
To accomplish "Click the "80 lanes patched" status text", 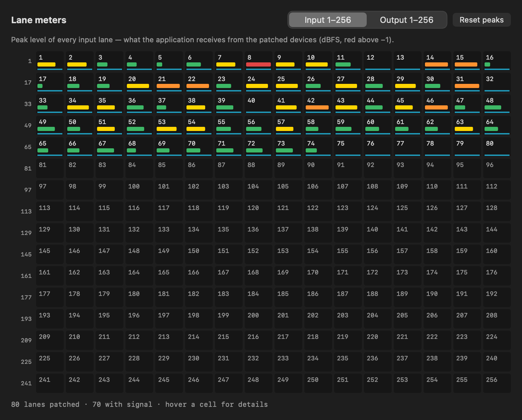I will [x=45, y=404].
